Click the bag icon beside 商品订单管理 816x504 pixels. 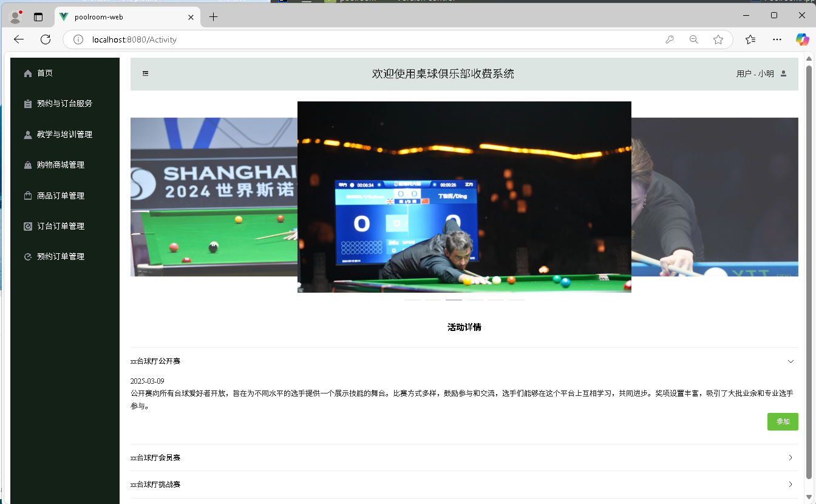(x=27, y=196)
